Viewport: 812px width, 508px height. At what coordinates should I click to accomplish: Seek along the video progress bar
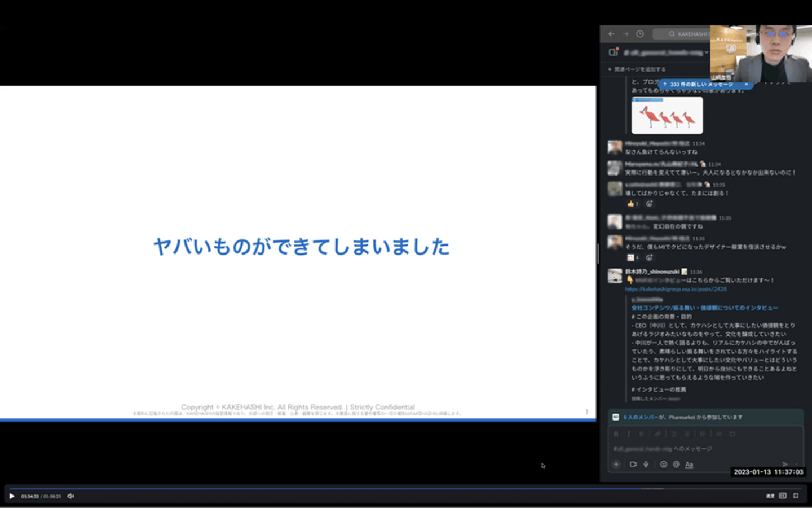406,489
